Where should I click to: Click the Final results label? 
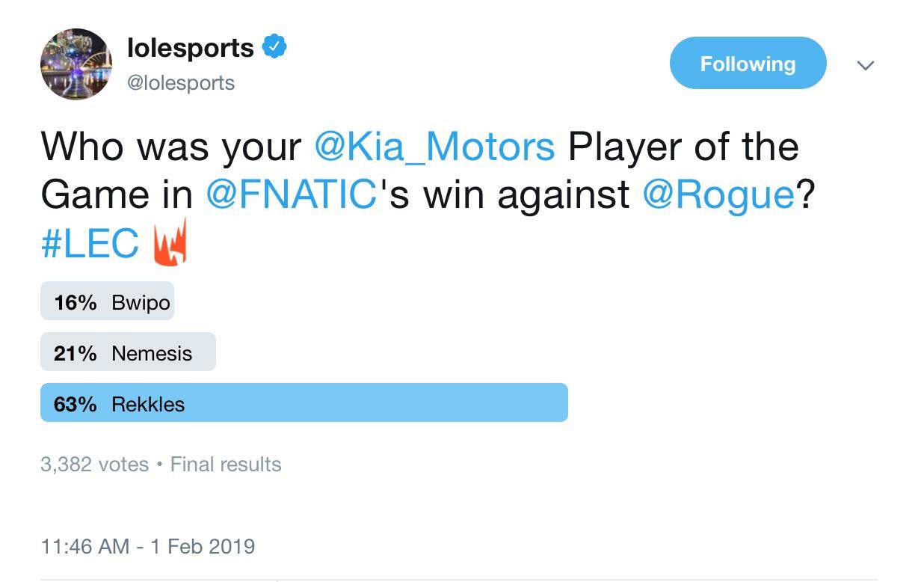click(x=226, y=464)
